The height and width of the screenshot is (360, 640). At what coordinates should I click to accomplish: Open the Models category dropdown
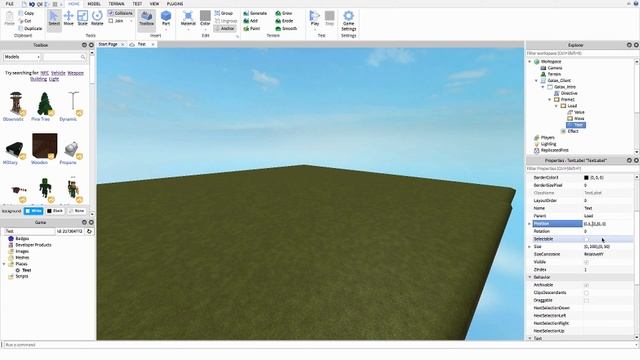(22, 57)
